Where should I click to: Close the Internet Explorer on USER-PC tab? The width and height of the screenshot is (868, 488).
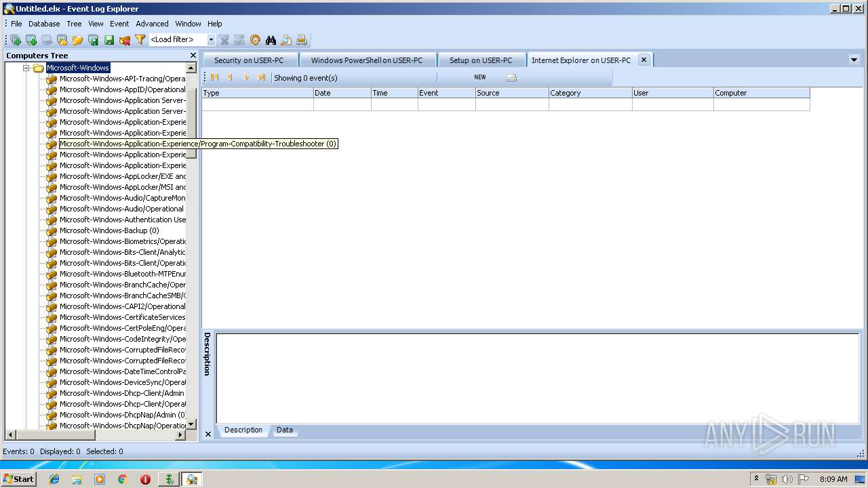(x=644, y=60)
